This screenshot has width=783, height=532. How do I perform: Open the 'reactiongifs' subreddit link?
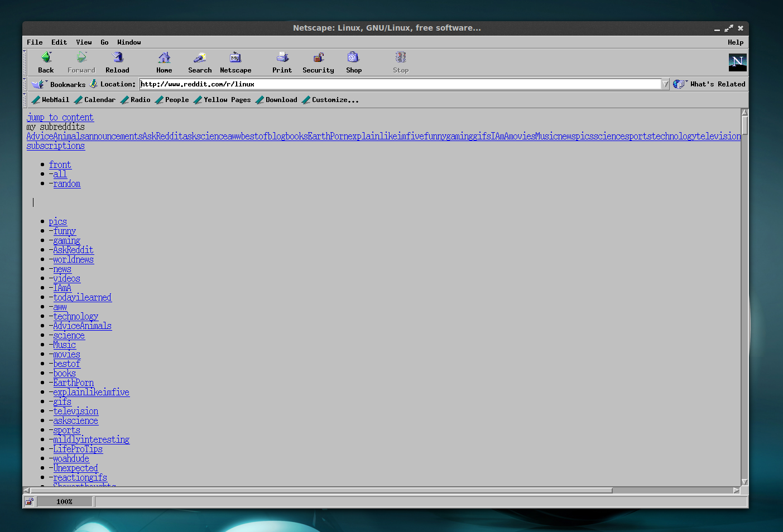tap(80, 478)
